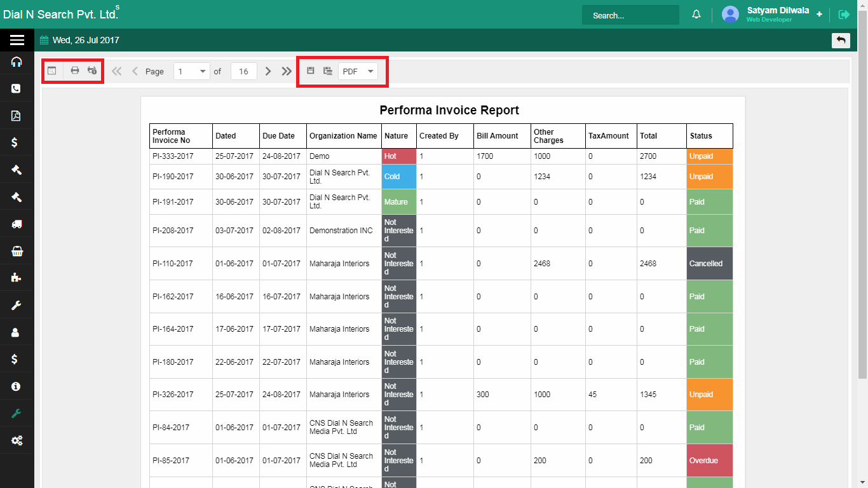This screenshot has height=488, width=868.
Task: Open the dollar icon below the PDF sidebar icon
Action: click(x=15, y=143)
